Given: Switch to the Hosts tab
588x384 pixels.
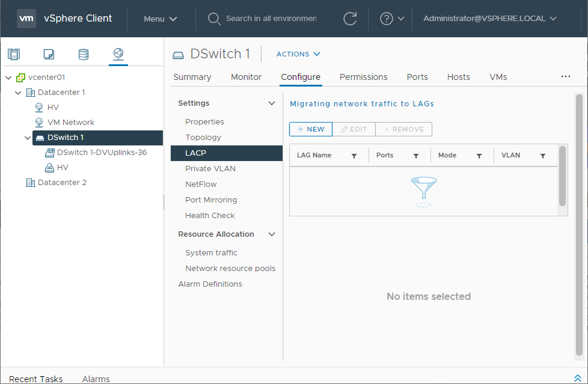Looking at the screenshot, I should (458, 77).
